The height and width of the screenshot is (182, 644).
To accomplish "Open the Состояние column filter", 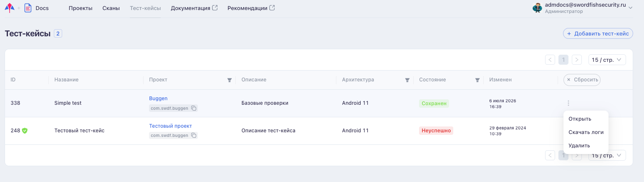I will pos(477,80).
